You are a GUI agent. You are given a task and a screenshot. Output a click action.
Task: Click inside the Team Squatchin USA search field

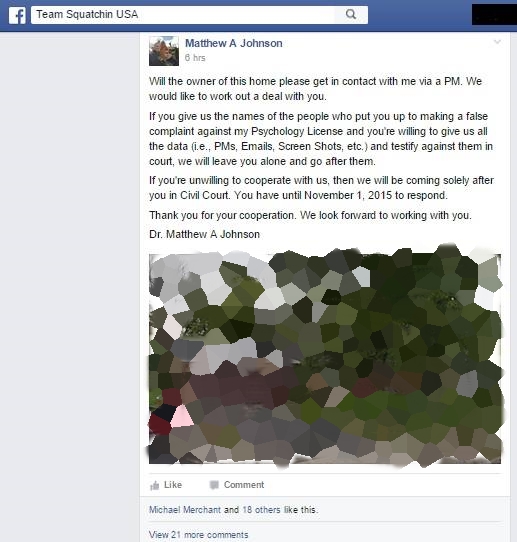click(182, 15)
